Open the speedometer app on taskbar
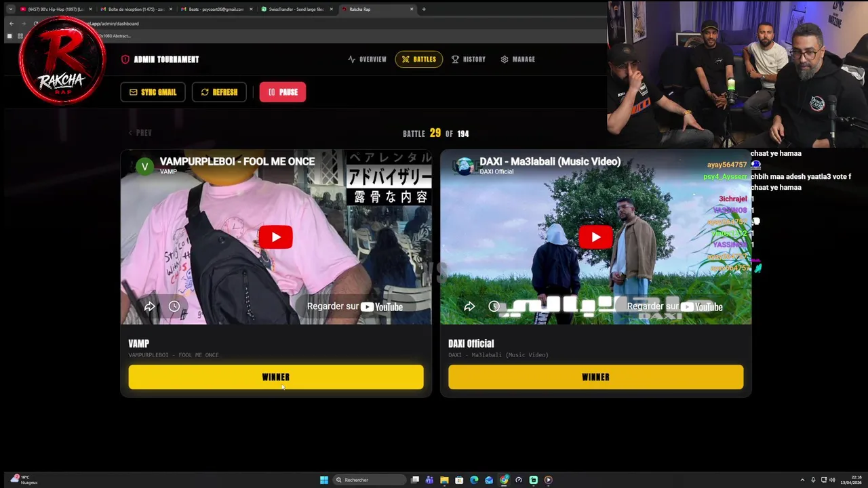This screenshot has height=488, width=868. 519,480
